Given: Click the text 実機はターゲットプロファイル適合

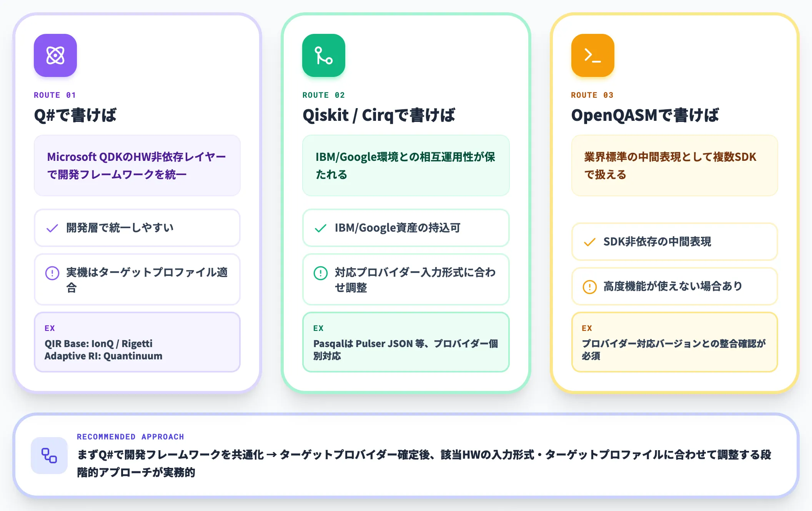Looking at the screenshot, I should [x=147, y=280].
